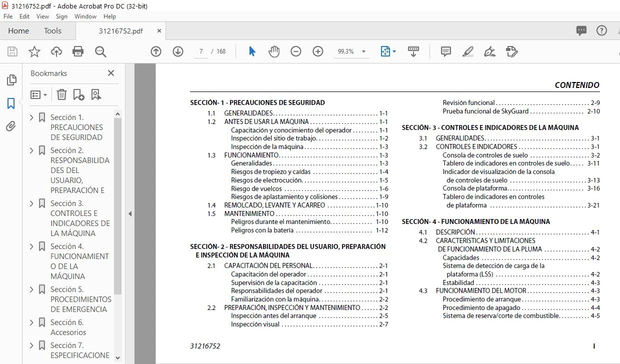Open the Sección 6. Accesorios bookmark
The height and width of the screenshot is (364, 620).
[x=68, y=327]
